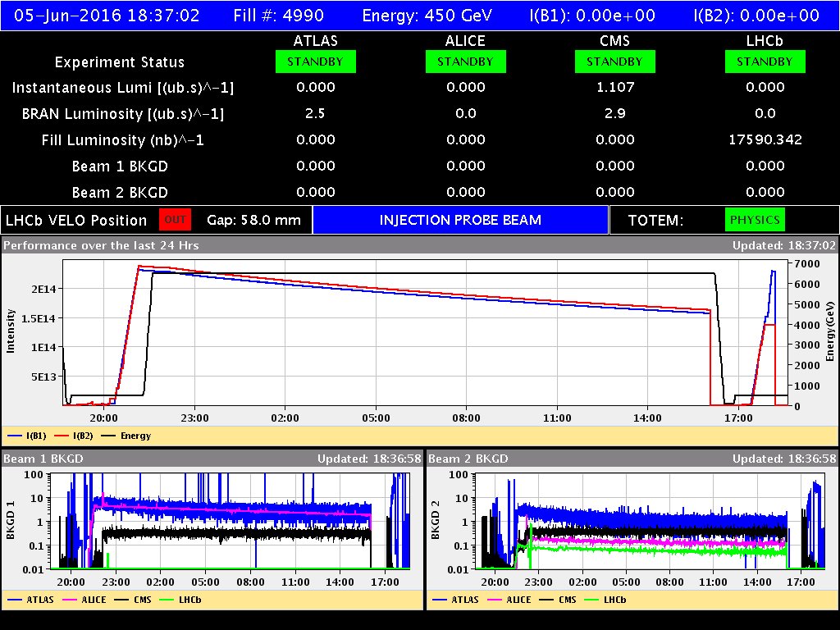
Task: Click the BKGD 2 axis label
Action: (435, 519)
